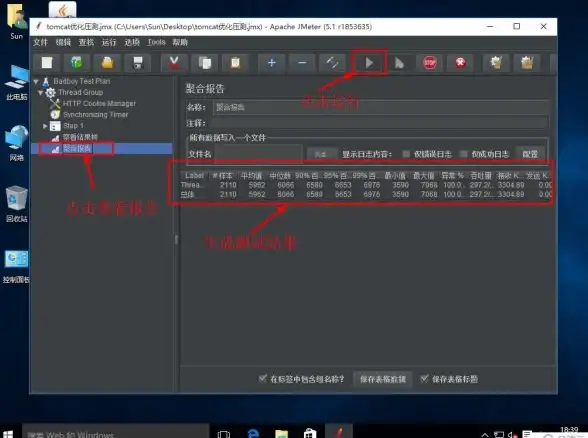Open the 网络 desktop icon

tap(16, 144)
